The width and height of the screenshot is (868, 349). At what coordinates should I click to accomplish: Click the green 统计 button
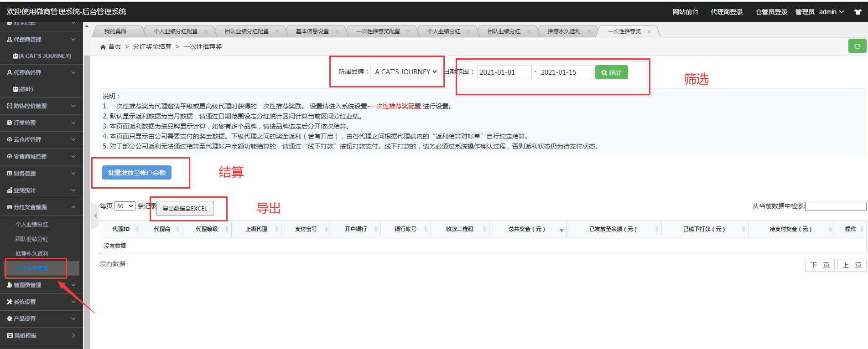[611, 72]
